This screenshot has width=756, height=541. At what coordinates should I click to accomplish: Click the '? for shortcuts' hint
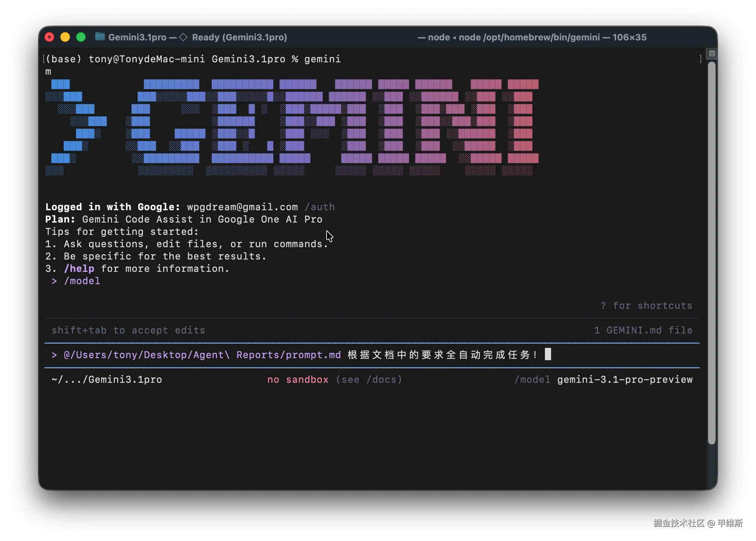pos(646,305)
